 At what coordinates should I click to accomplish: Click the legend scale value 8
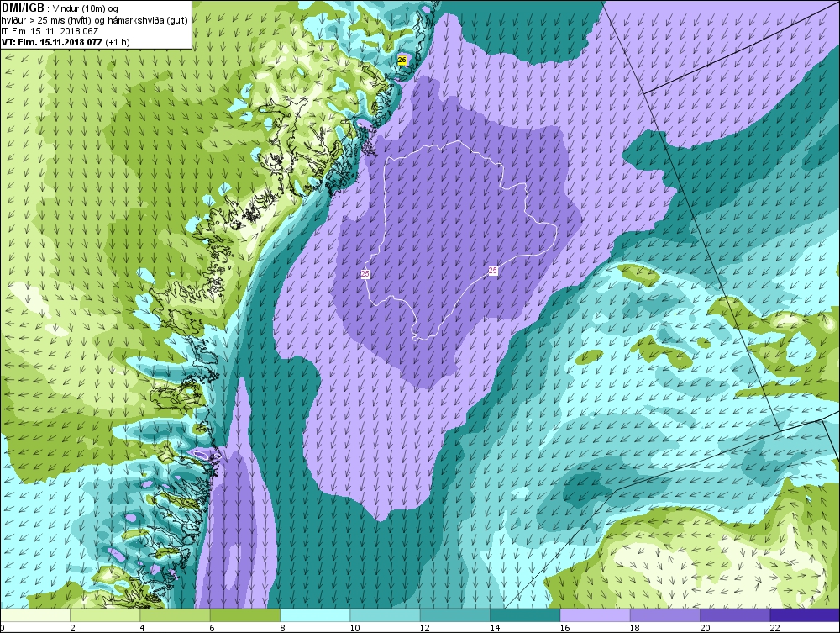pyautogui.click(x=282, y=628)
